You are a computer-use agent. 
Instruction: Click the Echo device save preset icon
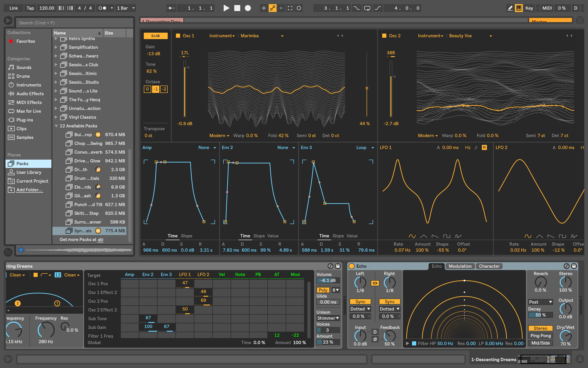(574, 266)
